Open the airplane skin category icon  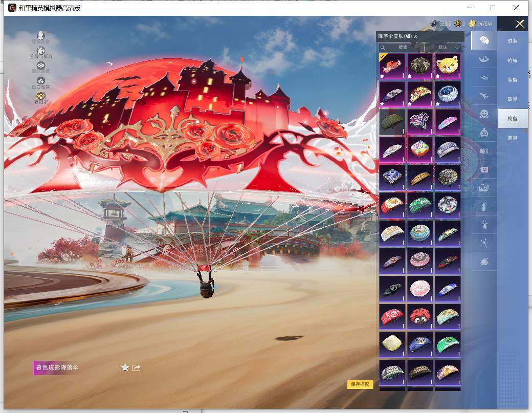[x=484, y=96]
